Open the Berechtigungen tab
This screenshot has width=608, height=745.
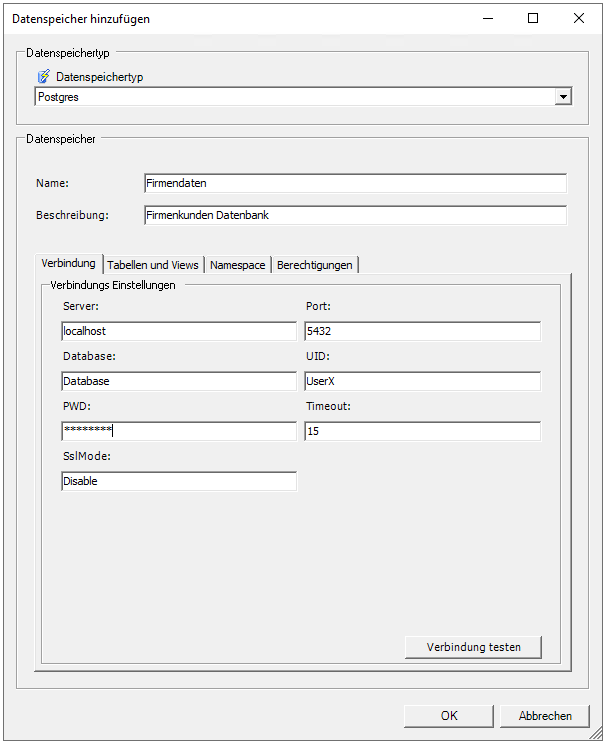pyautogui.click(x=314, y=265)
